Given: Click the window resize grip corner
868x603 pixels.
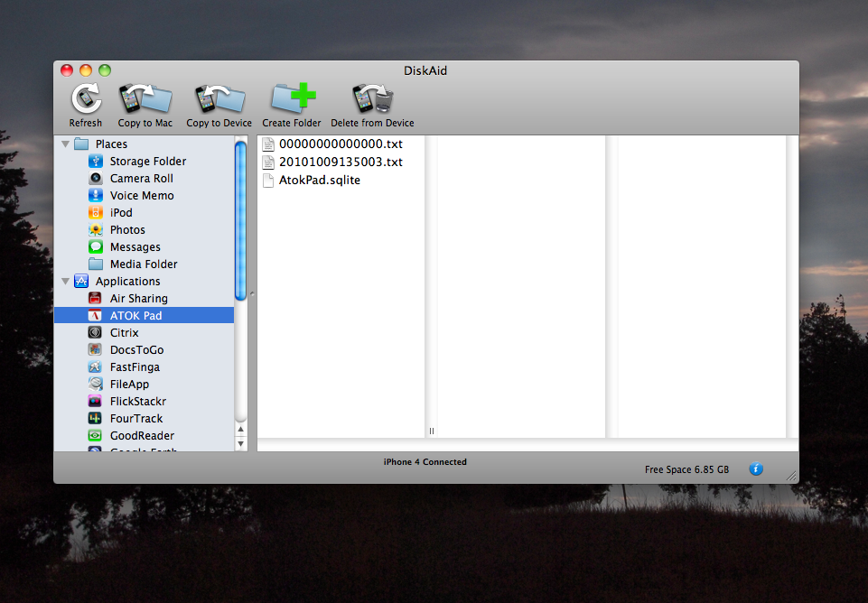Looking at the screenshot, I should [x=791, y=476].
